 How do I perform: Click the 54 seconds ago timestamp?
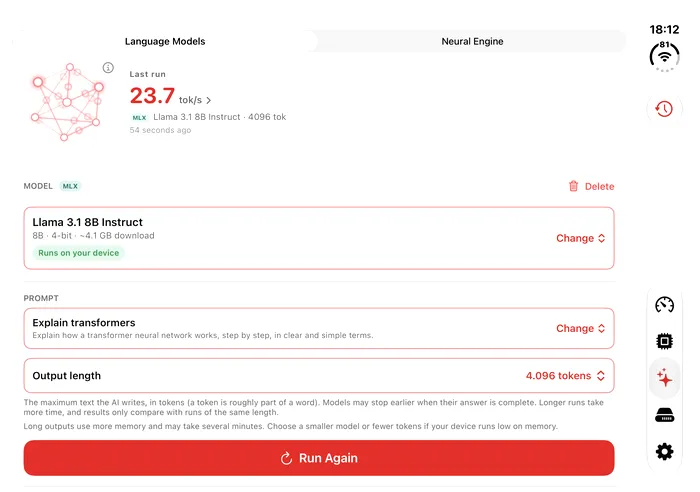coord(160,130)
